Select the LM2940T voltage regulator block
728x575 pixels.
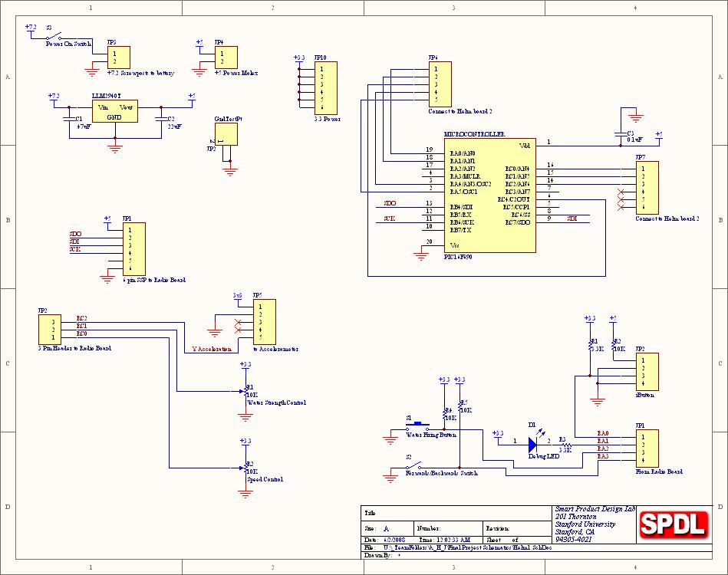(114, 111)
